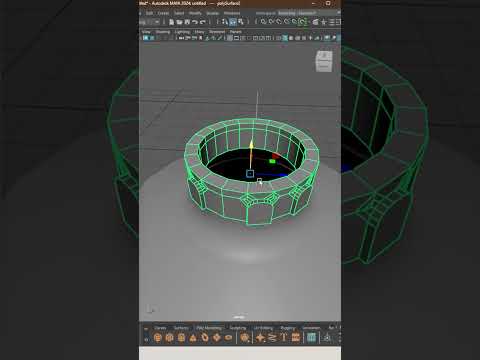This screenshot has height=360, width=480.
Task: Create a polygon torus from the shelf
Action: (205, 338)
